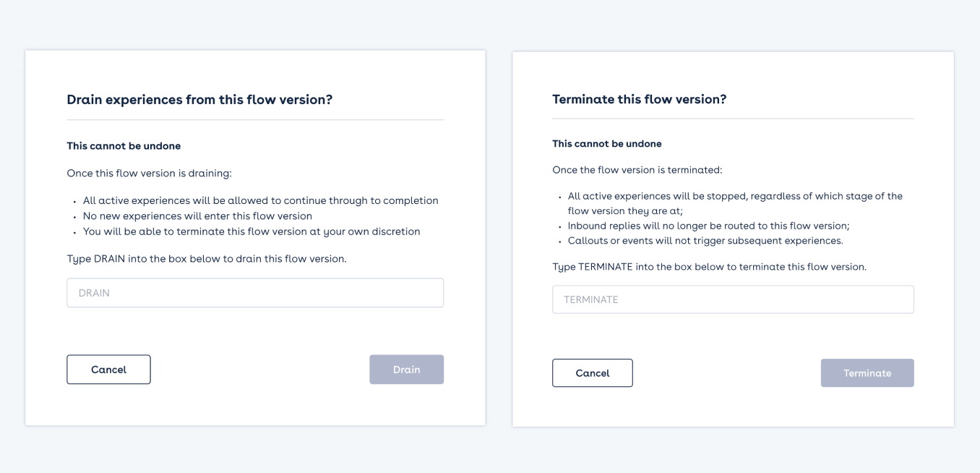This screenshot has height=473, width=980.
Task: Click the DRAIN confirmation text box
Action: click(254, 293)
